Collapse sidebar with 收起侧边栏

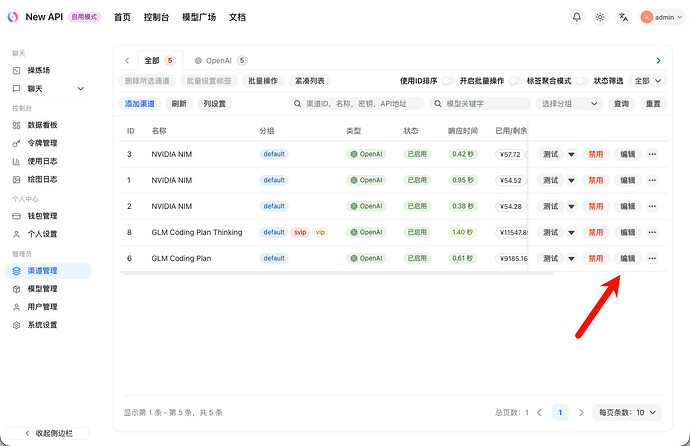[x=48, y=433]
